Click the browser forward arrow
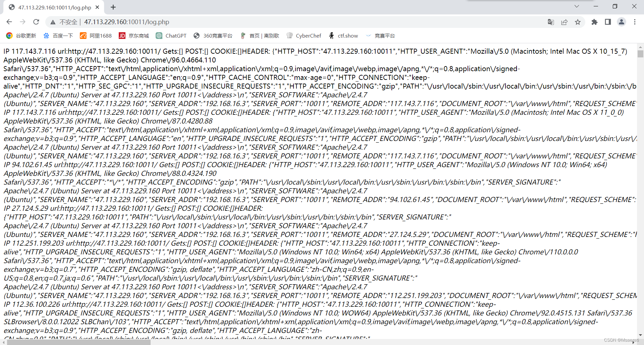Image resolution: width=644 pixels, height=345 pixels. (x=22, y=22)
